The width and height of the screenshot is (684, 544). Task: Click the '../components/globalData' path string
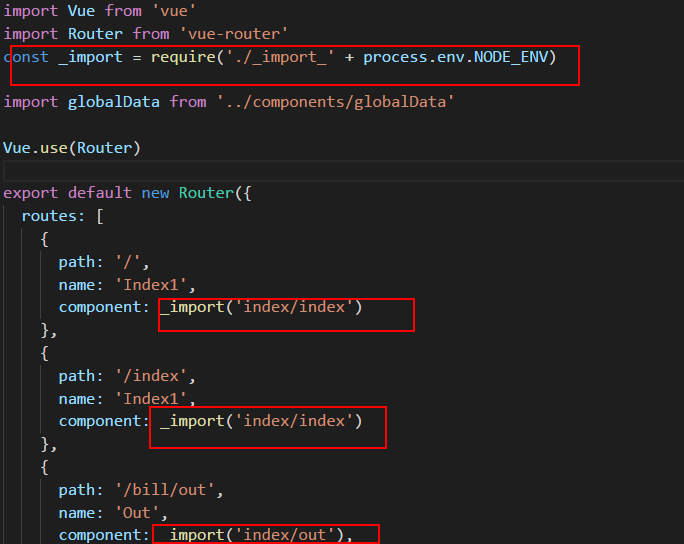pos(335,102)
